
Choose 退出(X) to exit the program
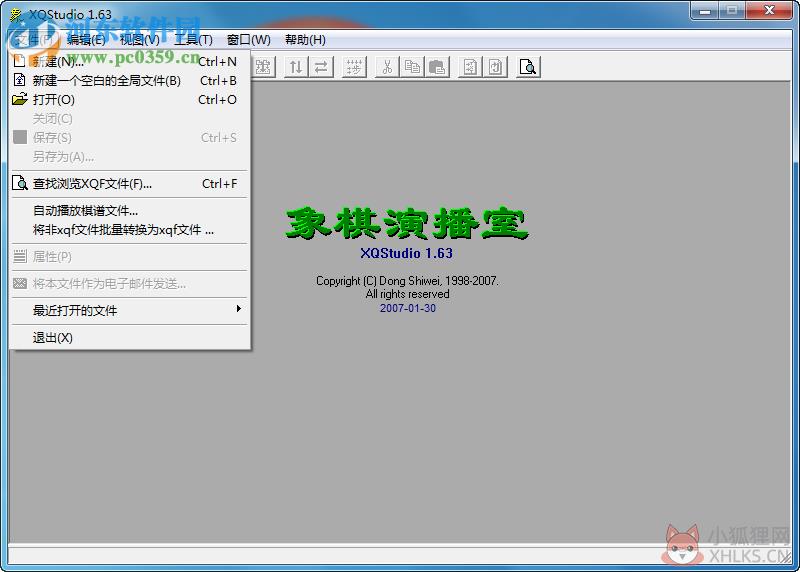point(130,337)
